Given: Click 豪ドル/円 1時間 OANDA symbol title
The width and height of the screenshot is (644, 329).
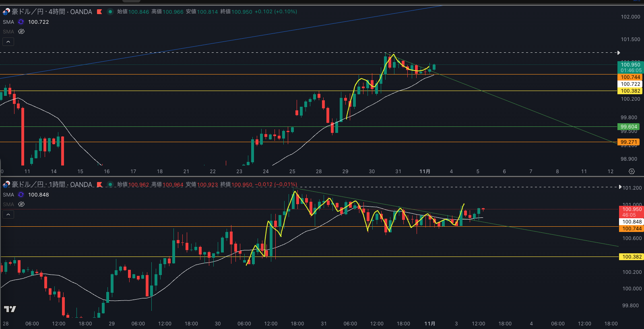Looking at the screenshot, I should 52,184.
